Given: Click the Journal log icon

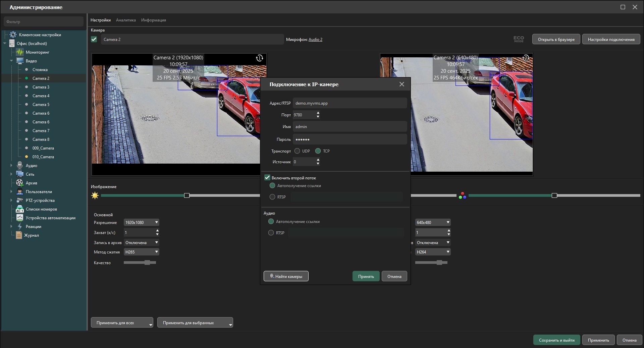Looking at the screenshot, I should point(19,235).
